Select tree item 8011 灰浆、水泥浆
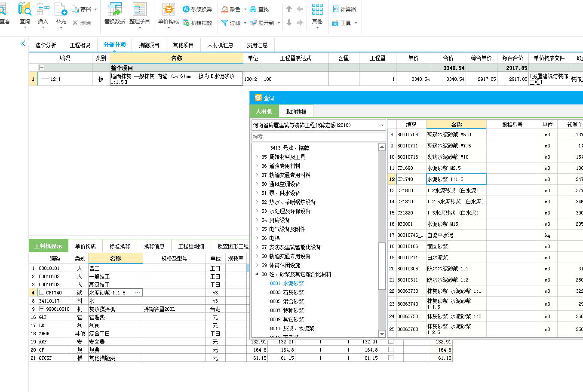The height and width of the screenshot is (392, 583). point(292,328)
